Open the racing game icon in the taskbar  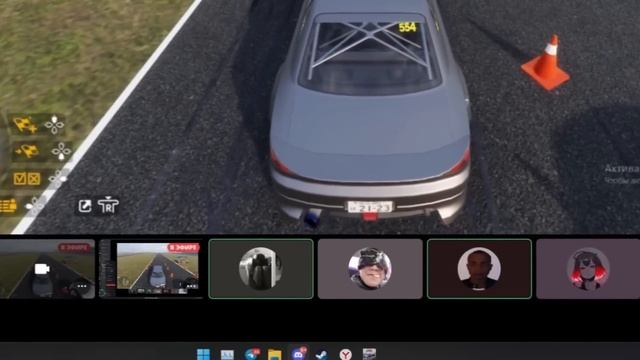click(x=369, y=354)
